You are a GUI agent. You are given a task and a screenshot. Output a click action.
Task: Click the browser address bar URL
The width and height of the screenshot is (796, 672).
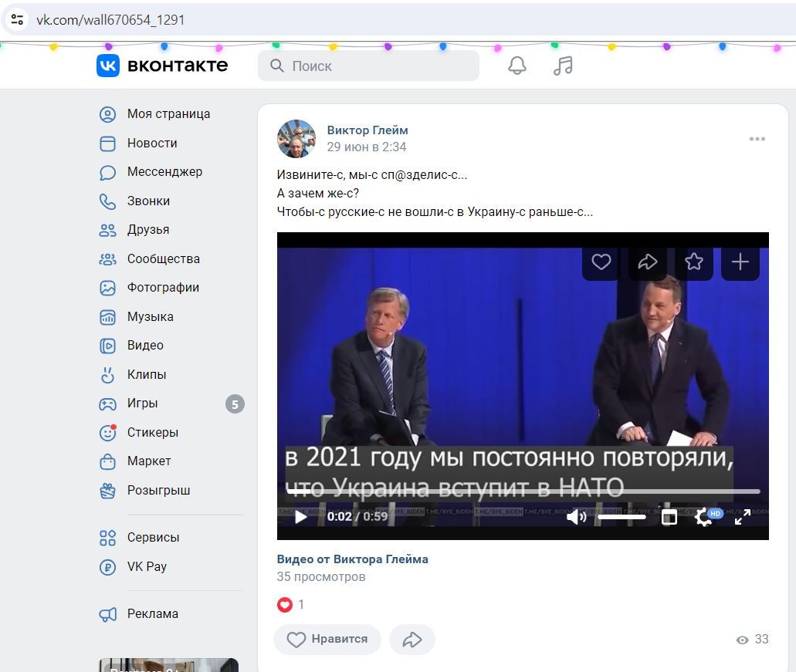(110, 20)
